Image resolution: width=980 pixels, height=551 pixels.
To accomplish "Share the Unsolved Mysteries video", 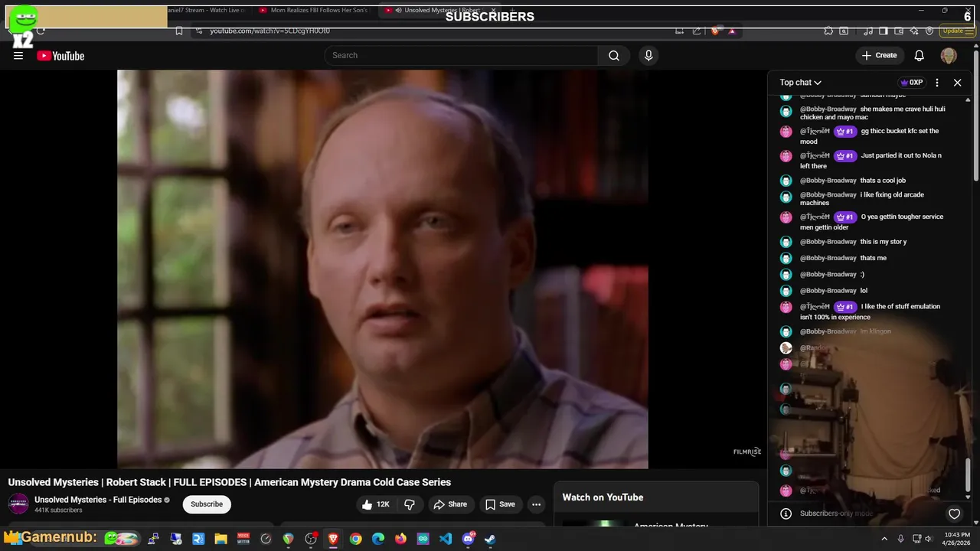I will click(450, 504).
